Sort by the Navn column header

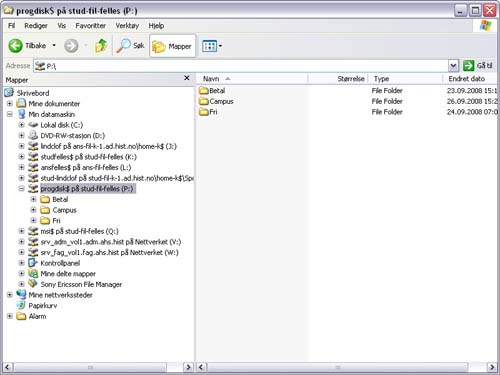pyautogui.click(x=252, y=79)
